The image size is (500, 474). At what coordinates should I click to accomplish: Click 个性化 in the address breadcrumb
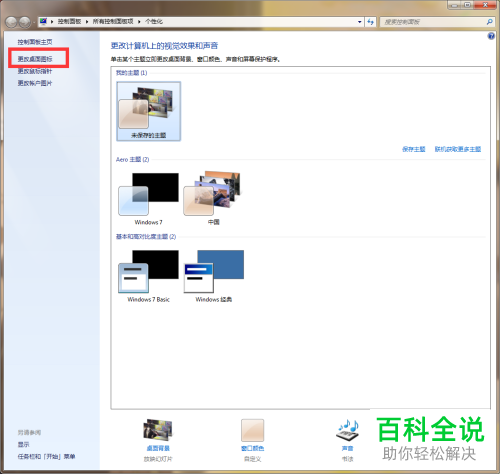point(154,22)
